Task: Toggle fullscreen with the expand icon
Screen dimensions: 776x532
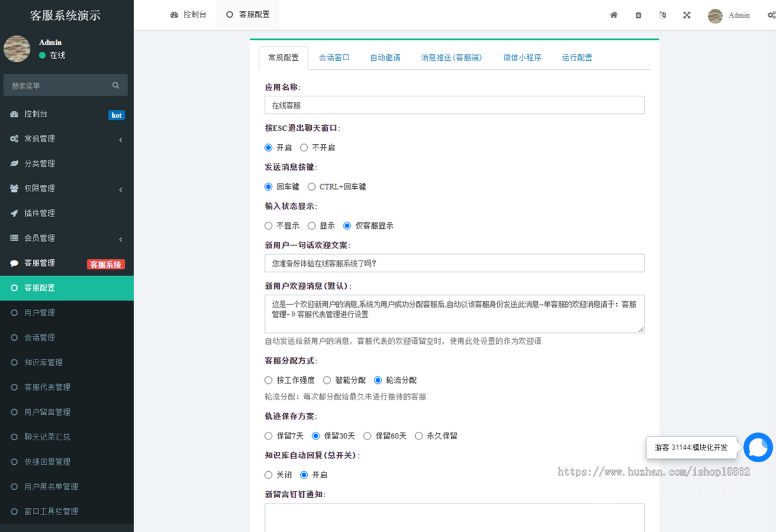Action: pos(686,15)
